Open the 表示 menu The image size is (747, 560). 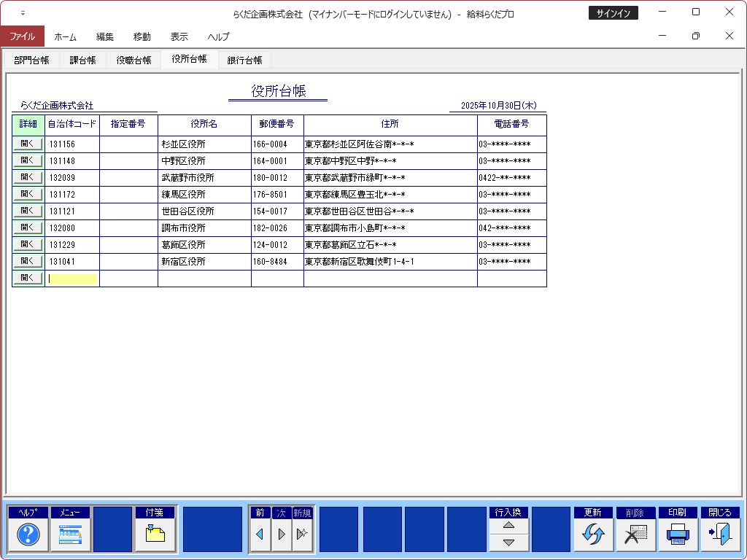[179, 36]
